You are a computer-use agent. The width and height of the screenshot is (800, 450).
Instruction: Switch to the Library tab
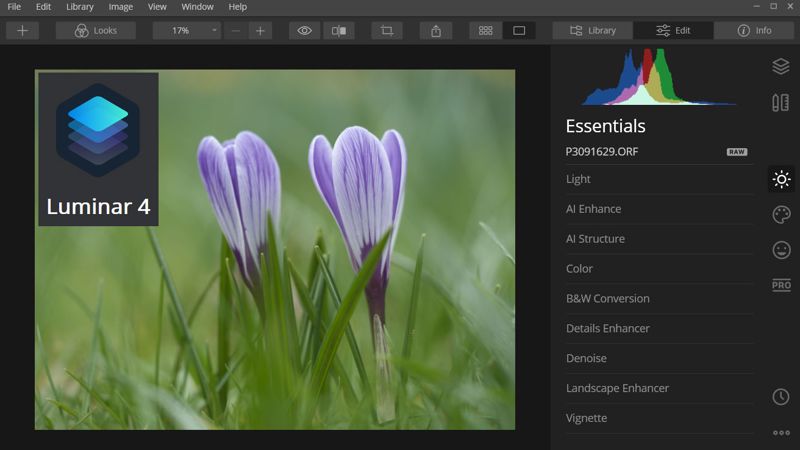coord(592,31)
